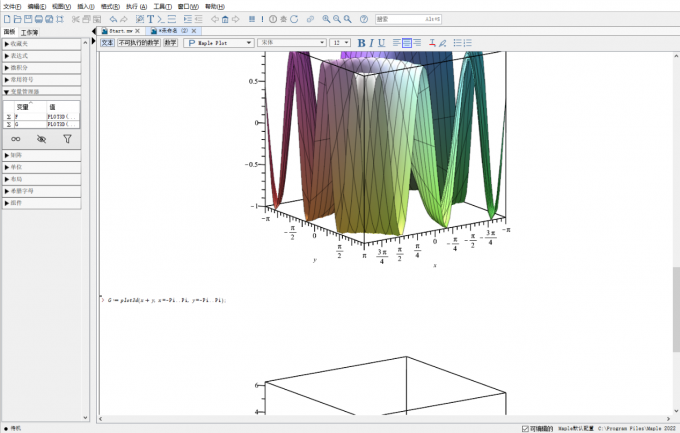This screenshot has width=680, height=433.
Task: Click the Italic formatting icon
Action: click(373, 43)
